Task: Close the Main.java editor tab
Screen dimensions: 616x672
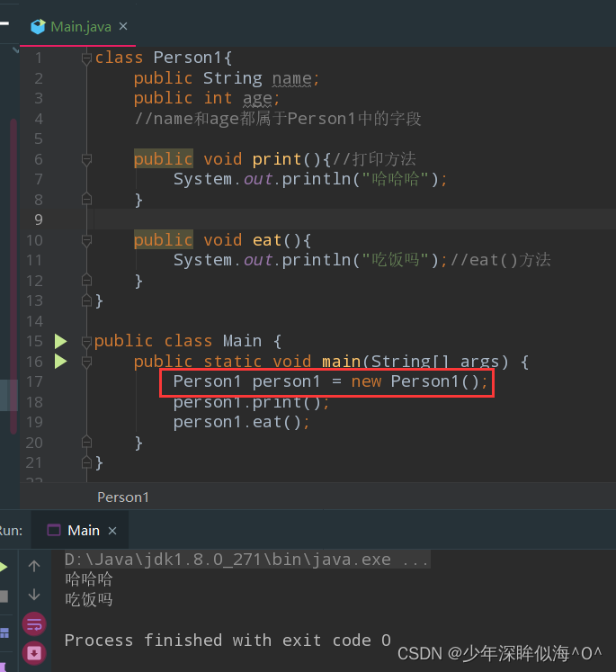Action: point(123,27)
